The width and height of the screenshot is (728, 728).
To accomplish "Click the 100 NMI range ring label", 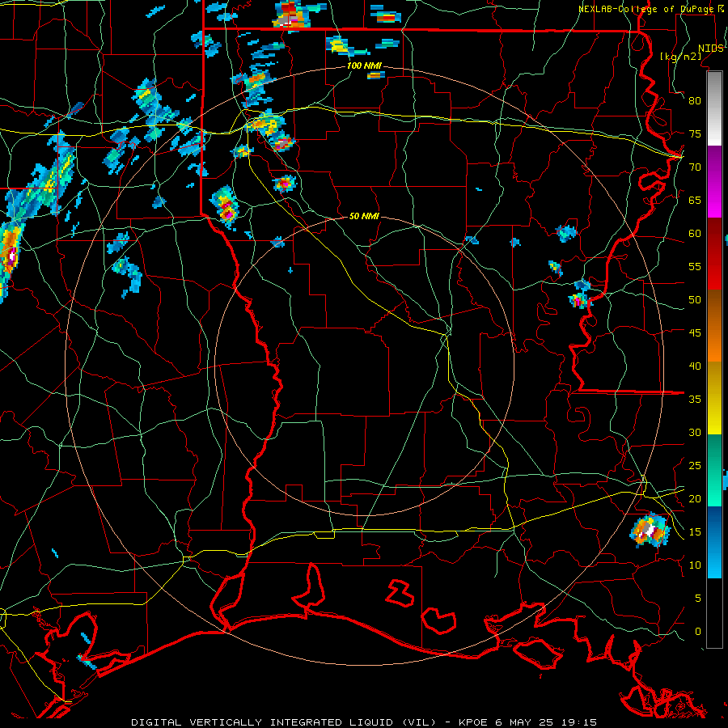I will click(x=364, y=66).
